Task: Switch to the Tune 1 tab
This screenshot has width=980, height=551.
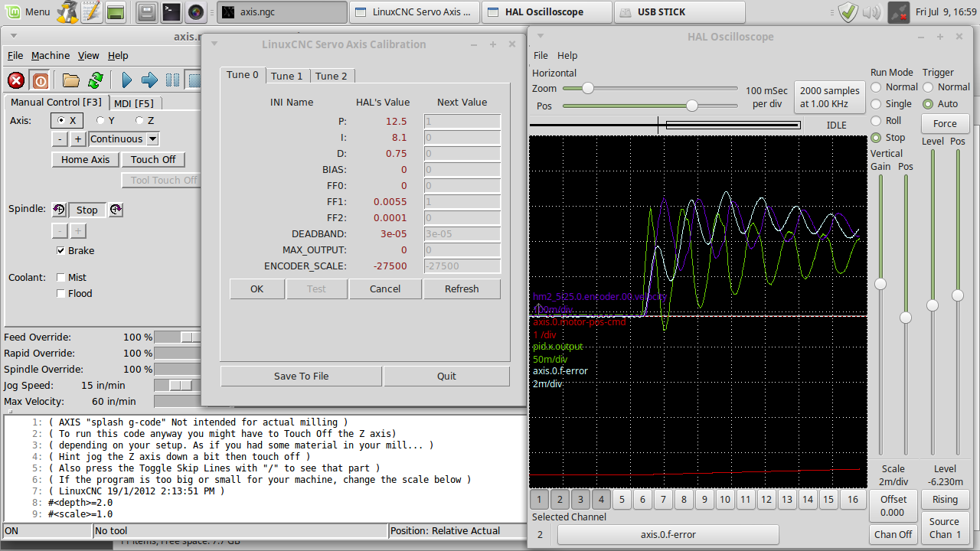Action: tap(287, 76)
